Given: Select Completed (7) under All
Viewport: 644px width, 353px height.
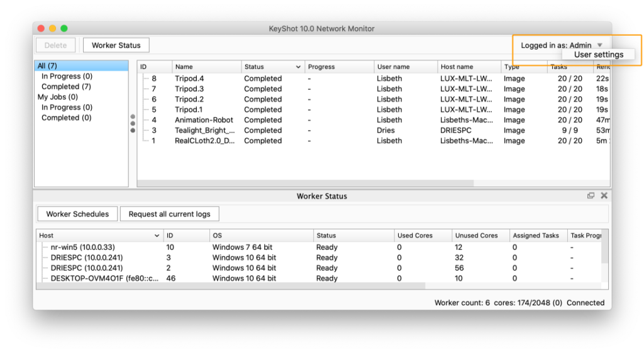Looking at the screenshot, I should [66, 87].
